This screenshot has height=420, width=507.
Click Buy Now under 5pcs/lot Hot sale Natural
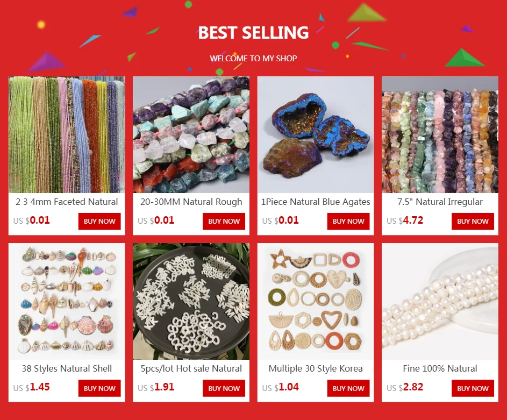click(x=224, y=388)
